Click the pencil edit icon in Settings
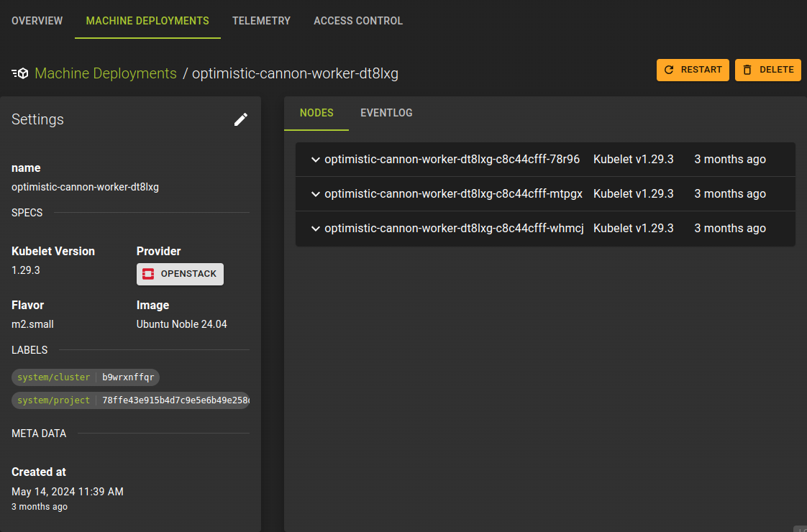The image size is (807, 532). (x=241, y=119)
